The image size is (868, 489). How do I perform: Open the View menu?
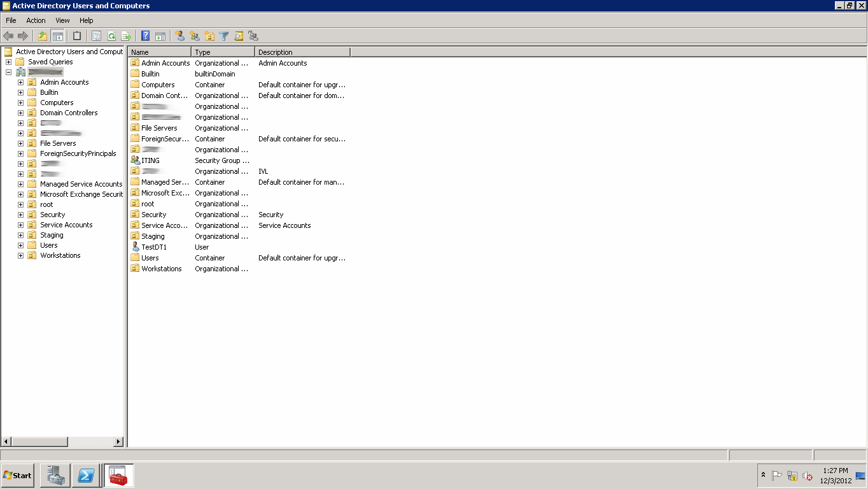(62, 20)
